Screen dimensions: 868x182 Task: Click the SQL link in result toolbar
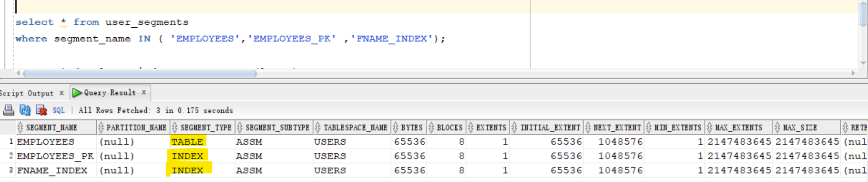[59, 110]
